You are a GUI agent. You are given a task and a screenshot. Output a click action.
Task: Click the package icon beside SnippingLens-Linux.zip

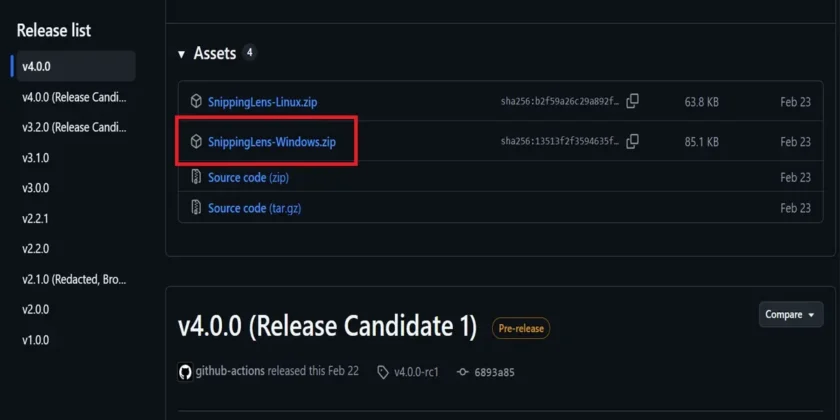point(197,101)
